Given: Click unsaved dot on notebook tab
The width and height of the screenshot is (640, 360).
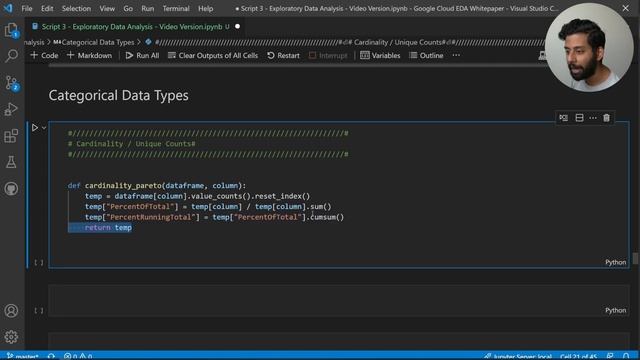Looking at the screenshot, I should click(238, 27).
